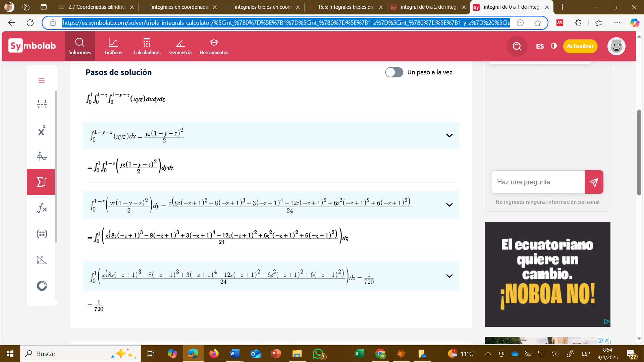This screenshot has height=362, width=644.
Task: Change language with the ES button
Action: (540, 46)
